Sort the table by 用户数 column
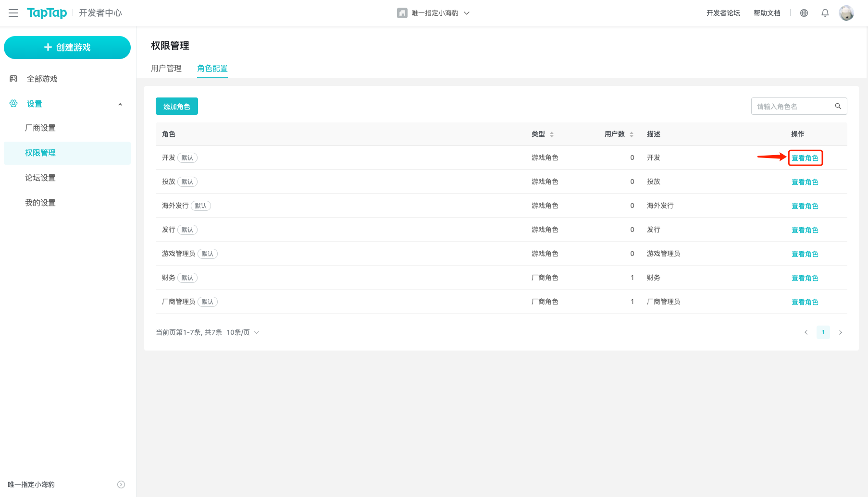 631,134
